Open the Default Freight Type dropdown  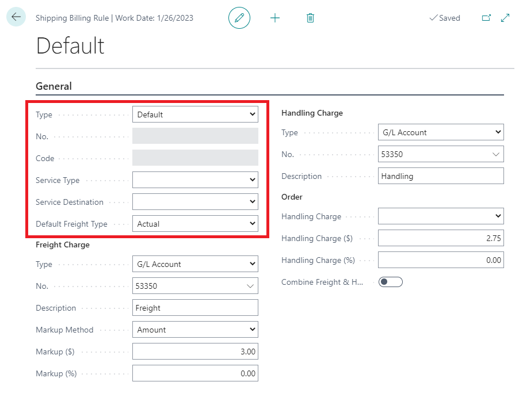point(195,224)
